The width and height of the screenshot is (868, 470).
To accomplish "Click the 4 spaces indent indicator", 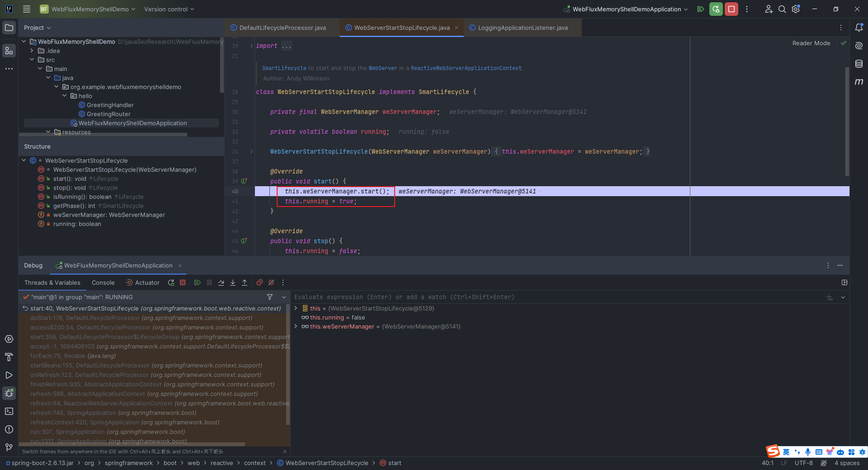I will click(847, 463).
